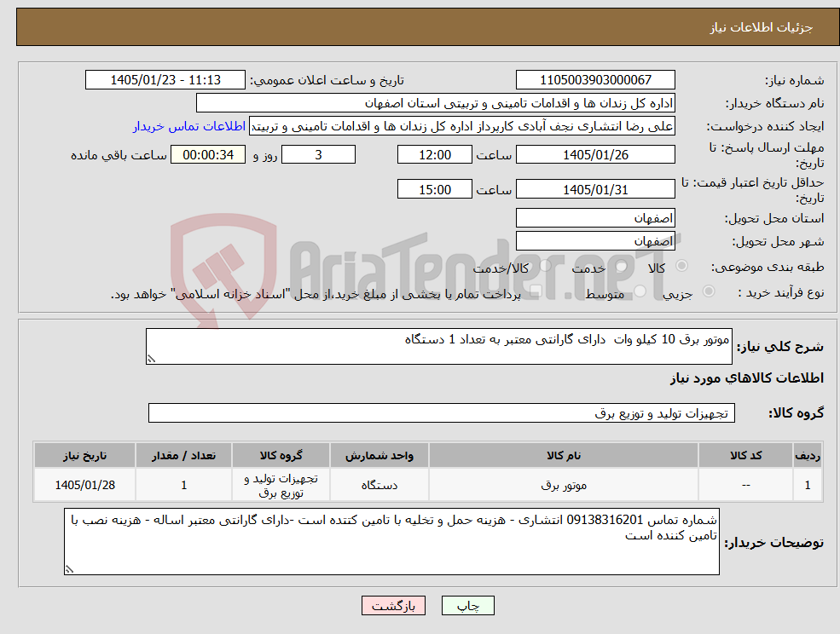Screen dimensions: 840x634
Task: Open the اطلاعات تماس خریدار link
Action: [x=189, y=126]
